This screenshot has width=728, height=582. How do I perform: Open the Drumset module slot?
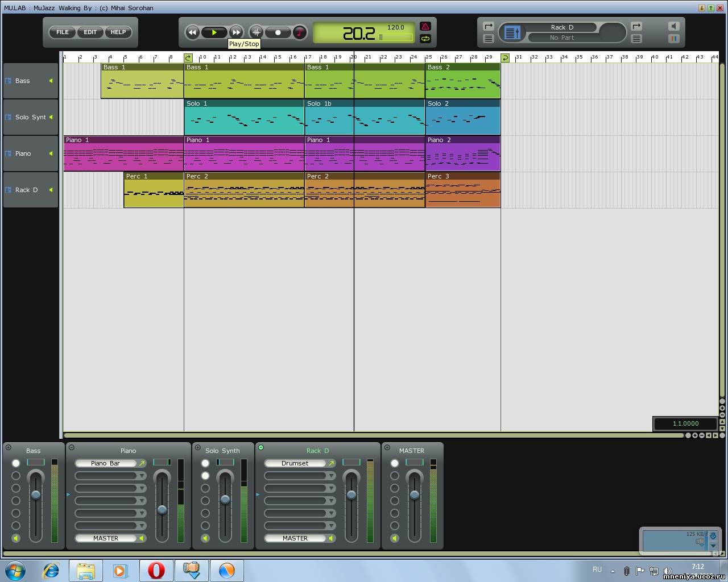[x=295, y=463]
